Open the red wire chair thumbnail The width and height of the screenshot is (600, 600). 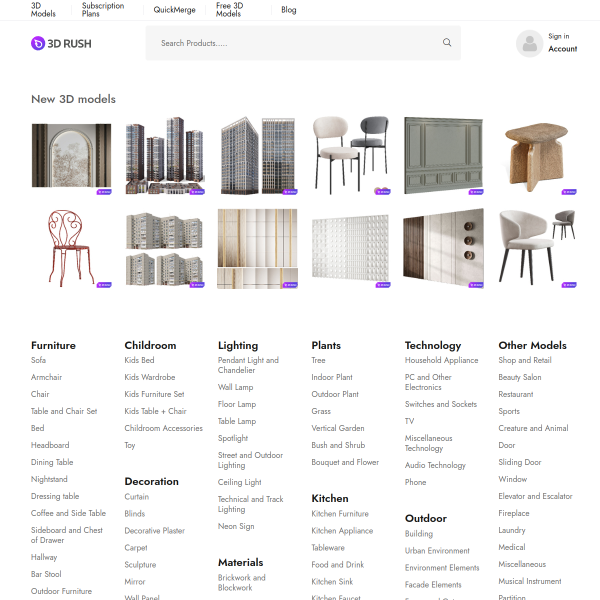71,249
